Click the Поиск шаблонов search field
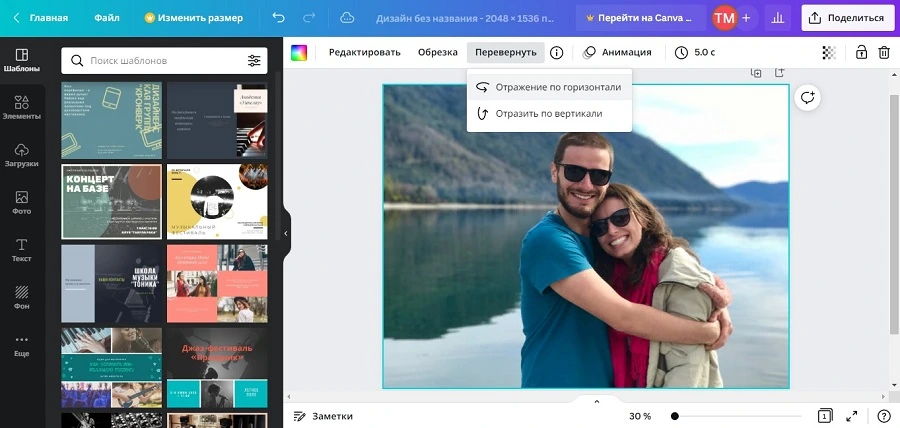Viewport: 900px width, 428px height. coord(164,60)
